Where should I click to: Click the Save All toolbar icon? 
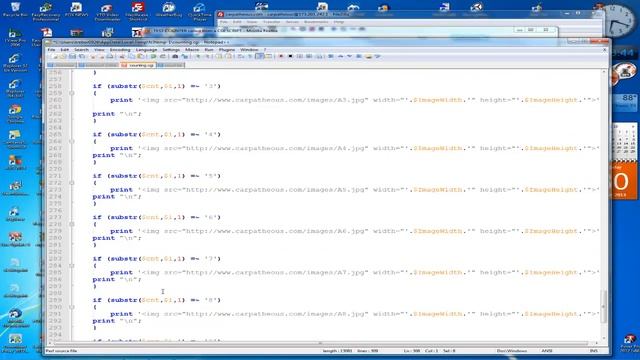81,56
